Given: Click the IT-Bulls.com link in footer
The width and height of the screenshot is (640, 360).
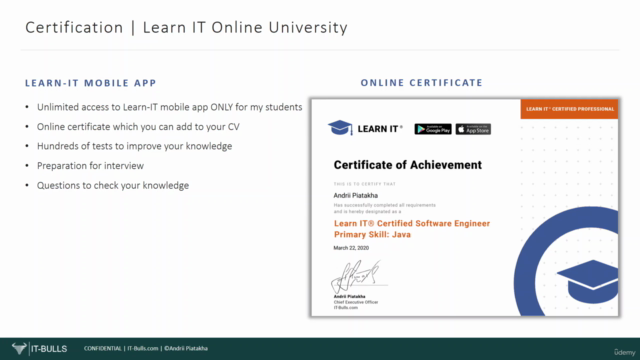Looking at the screenshot, I should [x=142, y=349].
